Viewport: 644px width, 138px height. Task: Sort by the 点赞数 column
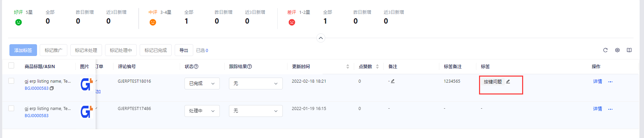click(x=377, y=66)
